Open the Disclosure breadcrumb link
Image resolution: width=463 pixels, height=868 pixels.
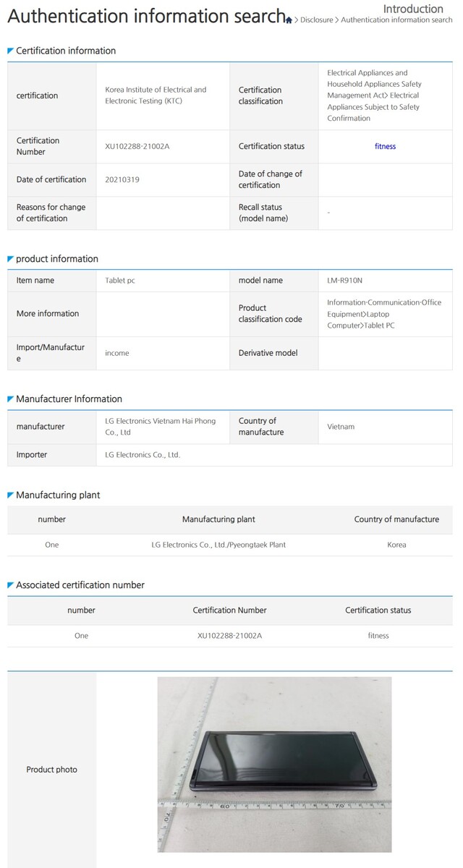(x=316, y=20)
